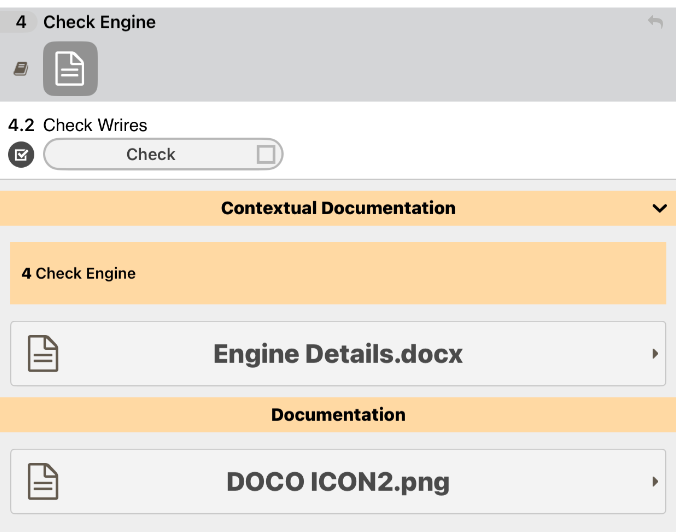The height and width of the screenshot is (532, 676).
Task: Click the '4 Check Engine' context banner
Action: click(338, 273)
